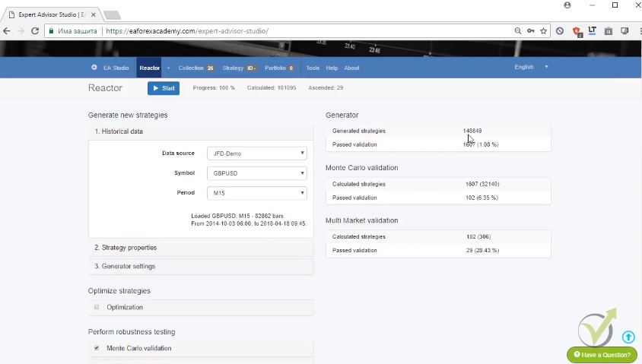Click the blue scroll-to-top arrow icon
The image size is (642, 364).
pos(628,337)
